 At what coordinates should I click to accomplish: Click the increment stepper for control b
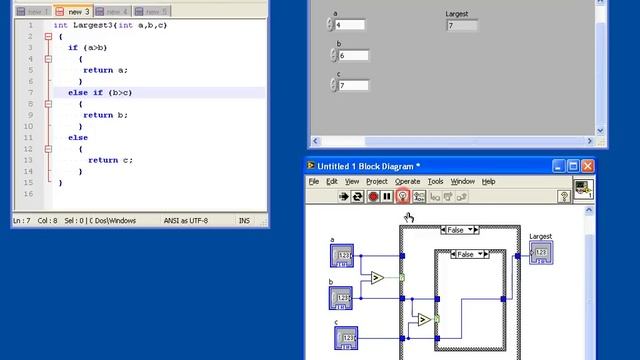(x=333, y=52)
